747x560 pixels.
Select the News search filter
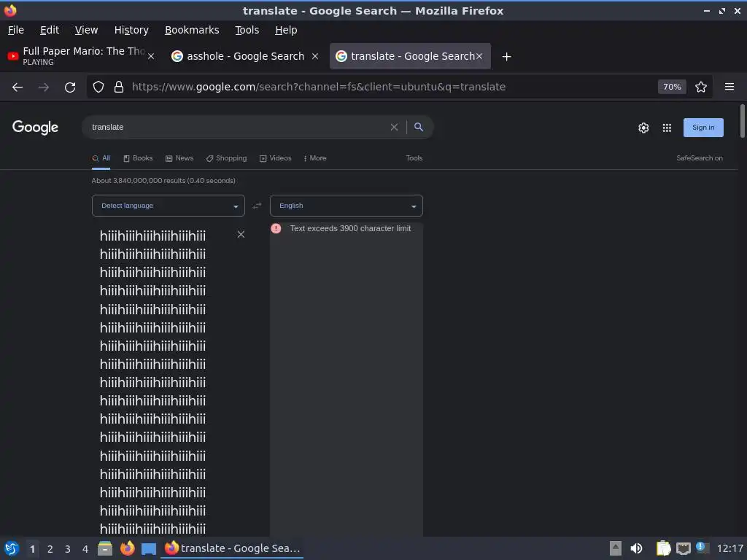179,158
